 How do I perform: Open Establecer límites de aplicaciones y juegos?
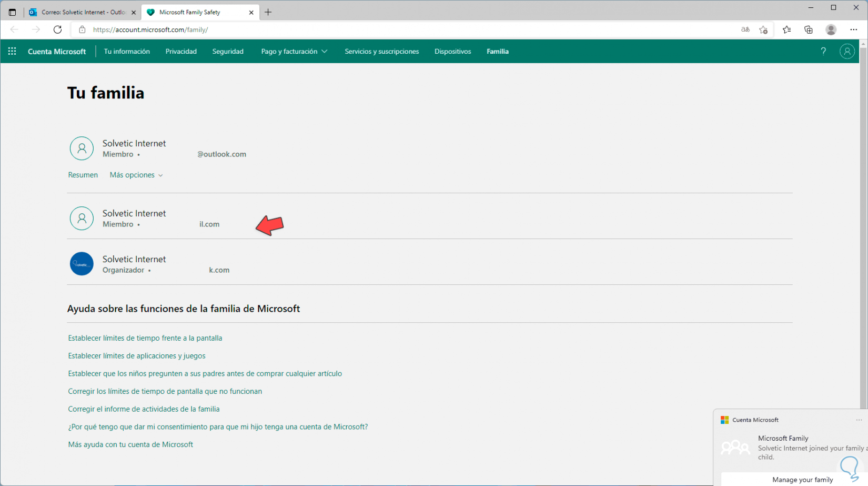click(137, 356)
